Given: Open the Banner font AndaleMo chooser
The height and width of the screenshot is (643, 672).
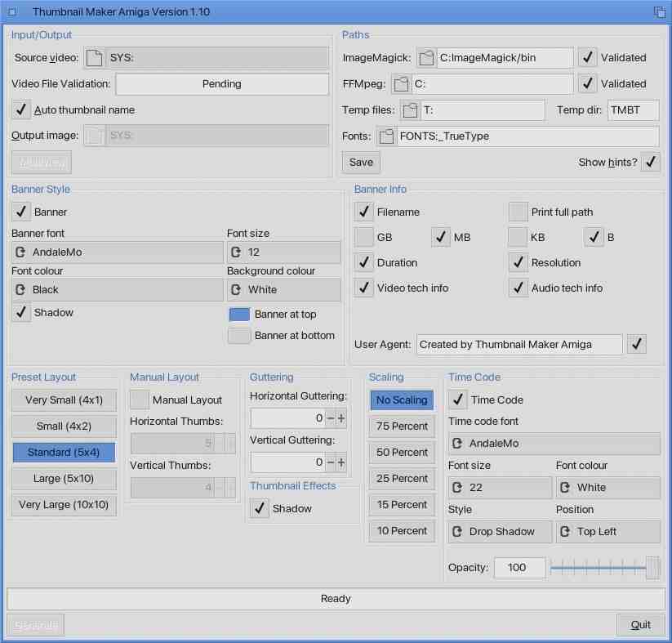Looking at the screenshot, I should point(117,252).
